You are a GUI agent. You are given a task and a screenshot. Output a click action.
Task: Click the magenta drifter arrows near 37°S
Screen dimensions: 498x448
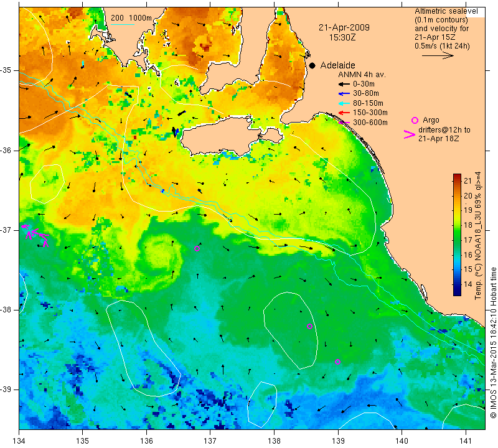coord(35,235)
